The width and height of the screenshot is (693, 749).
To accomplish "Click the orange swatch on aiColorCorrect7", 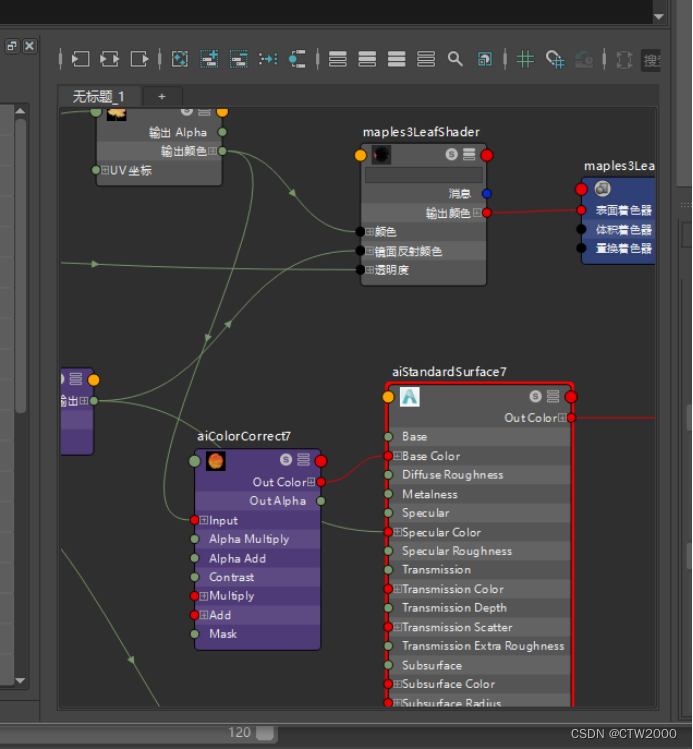I will click(x=215, y=461).
